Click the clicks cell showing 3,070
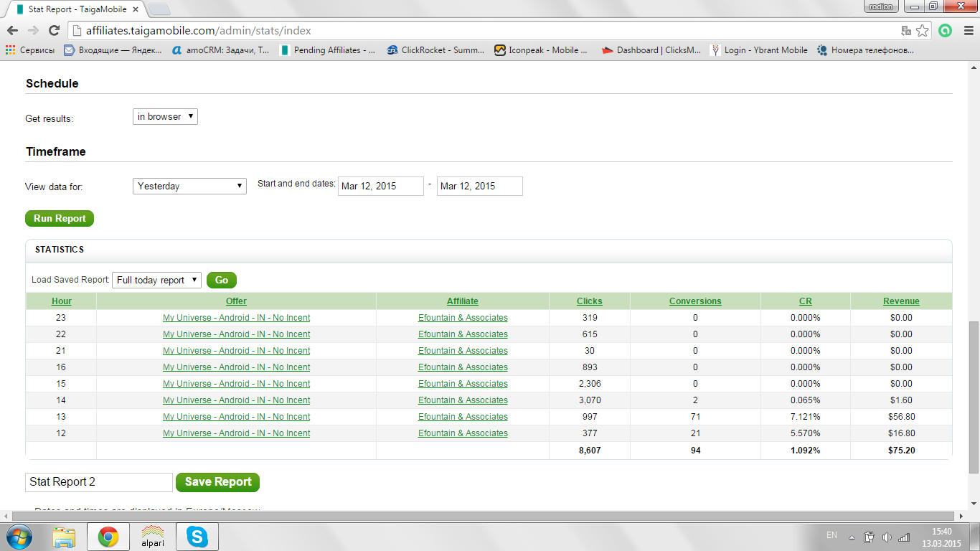 [590, 400]
